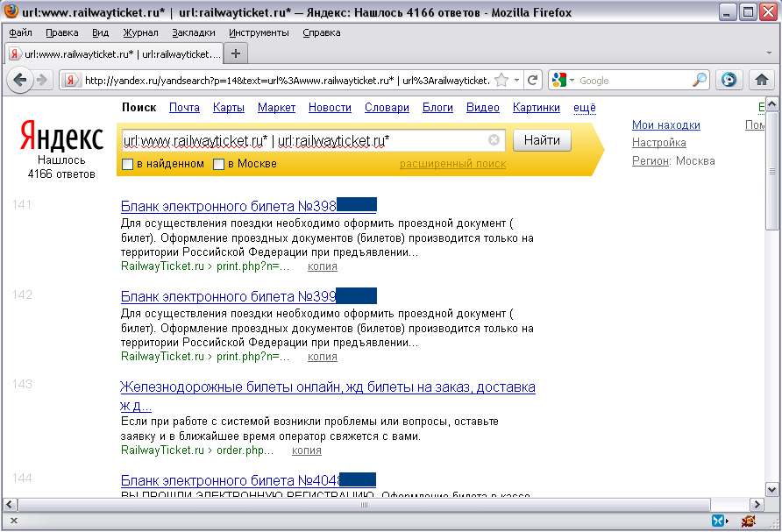This screenshot has height=532, width=782.
Task: Open the Маркет link
Action: point(276,108)
